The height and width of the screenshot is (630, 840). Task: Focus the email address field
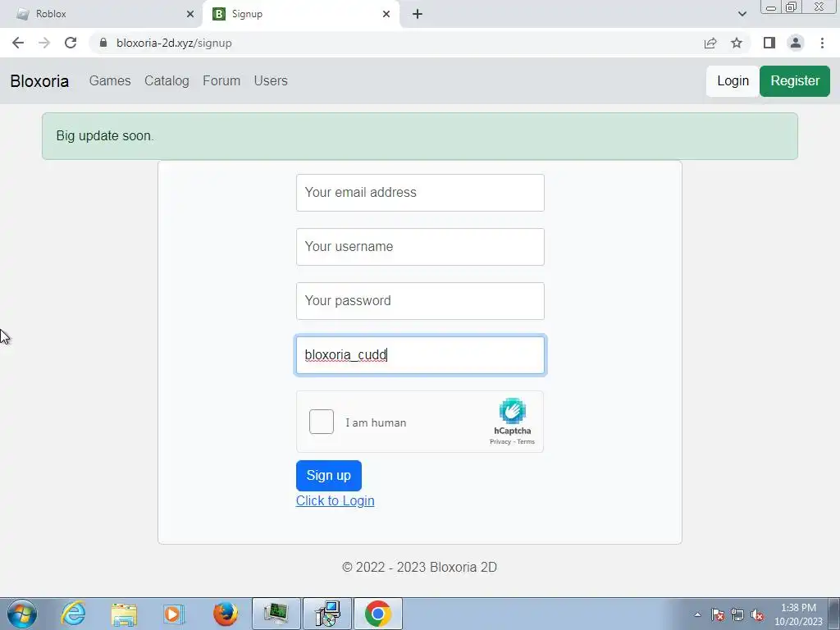point(420,192)
